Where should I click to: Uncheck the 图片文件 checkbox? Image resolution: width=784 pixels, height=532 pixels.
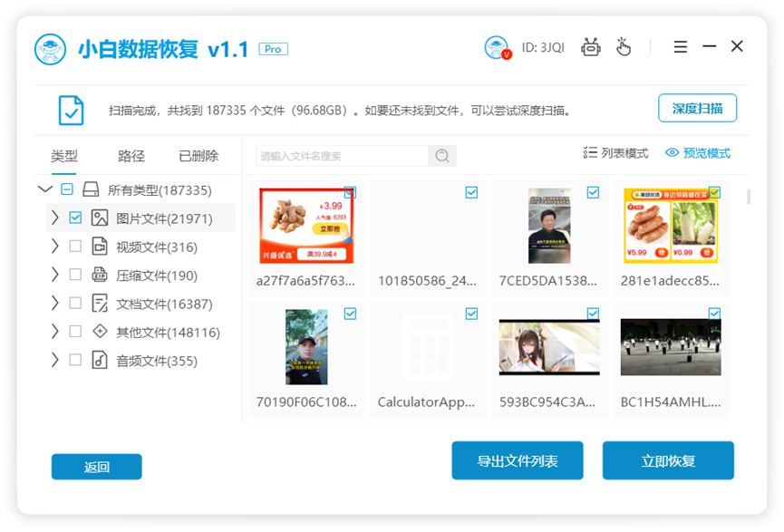[x=75, y=218]
